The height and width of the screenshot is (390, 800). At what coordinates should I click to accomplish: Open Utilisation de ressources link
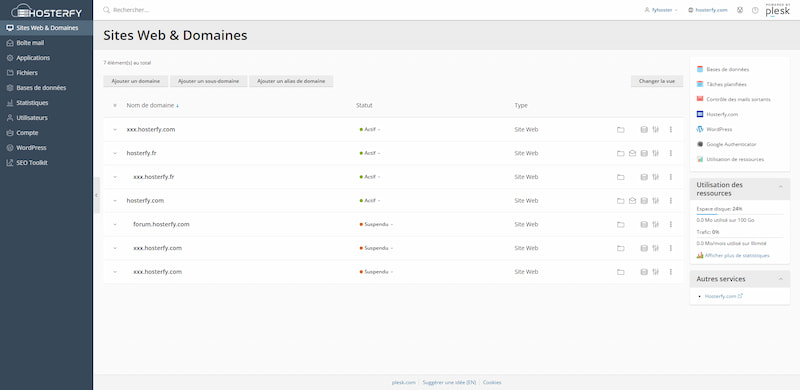point(735,159)
